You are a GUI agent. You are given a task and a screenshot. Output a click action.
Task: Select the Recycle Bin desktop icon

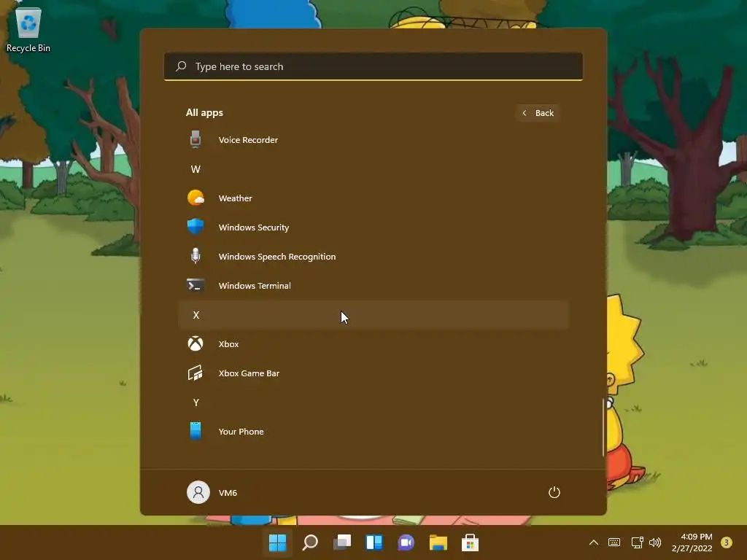tap(28, 28)
